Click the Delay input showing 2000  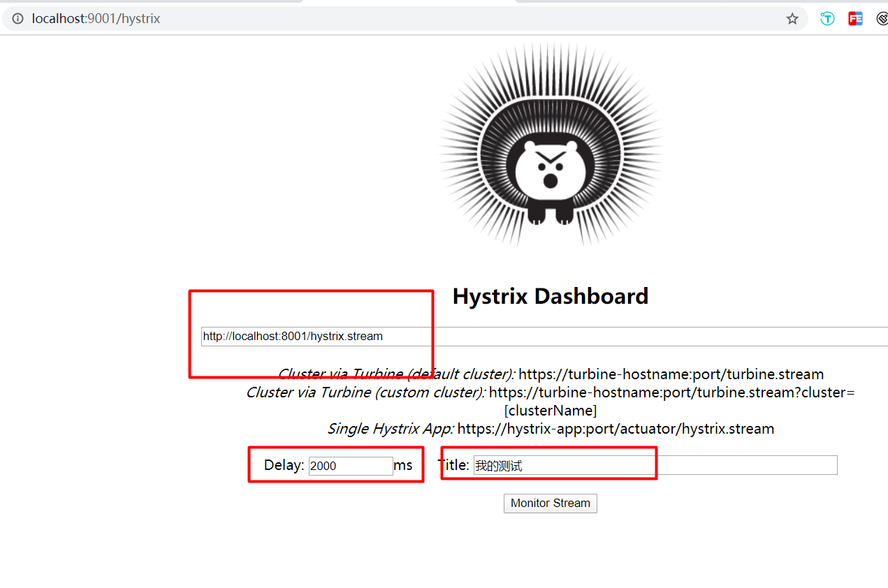pyautogui.click(x=351, y=466)
